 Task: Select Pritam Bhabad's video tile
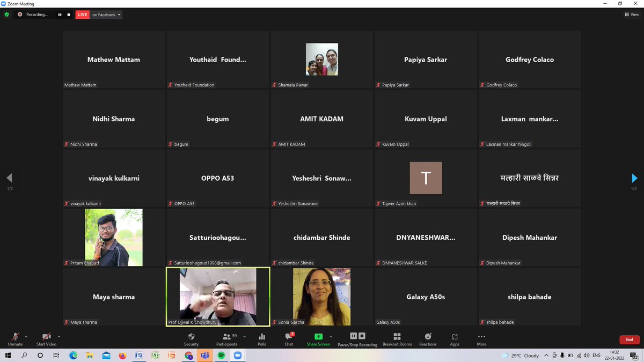tap(114, 237)
